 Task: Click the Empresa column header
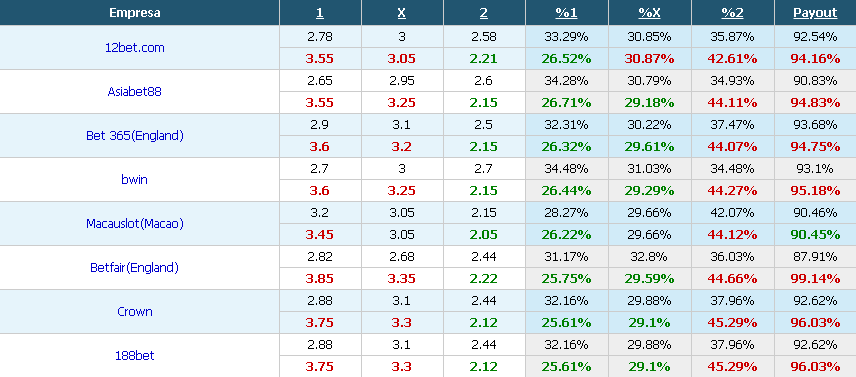(135, 13)
